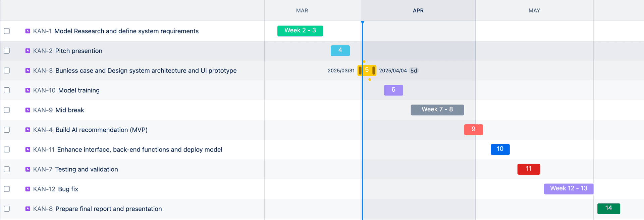Grab the left handle of yellow bar 5

coord(360,71)
